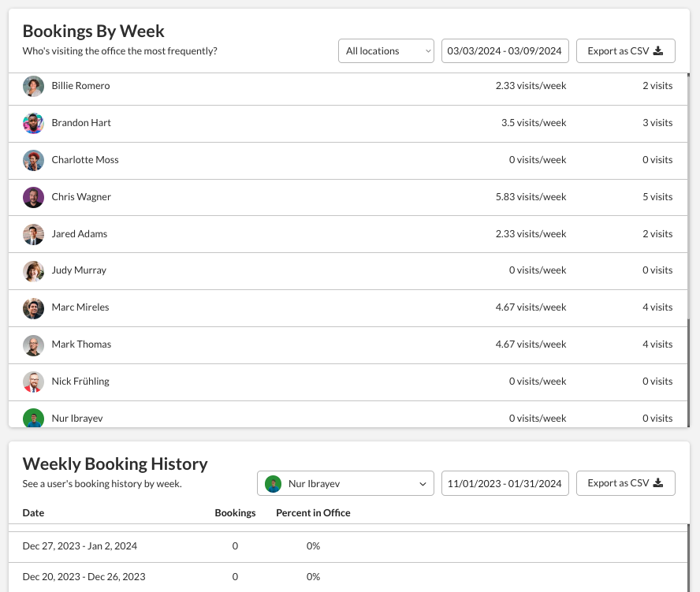
Task: Change the 11/01/2023 - 01/31/2024 date range
Action: 505,483
